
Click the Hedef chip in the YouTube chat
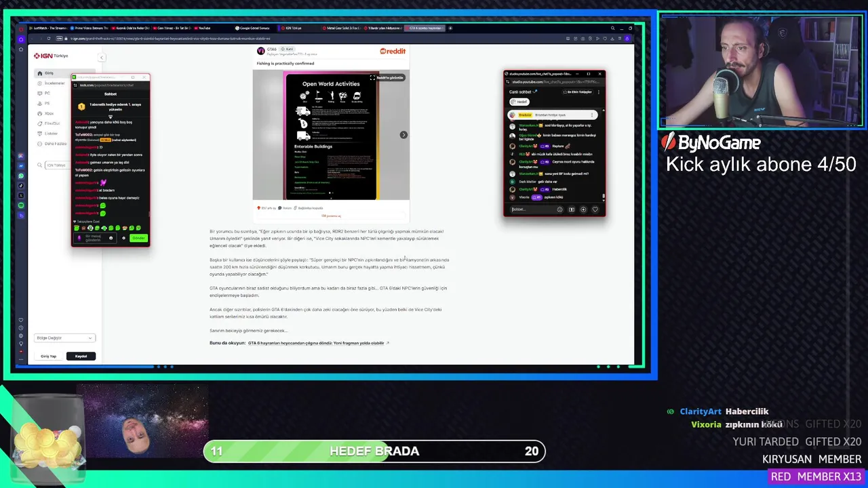coord(519,102)
